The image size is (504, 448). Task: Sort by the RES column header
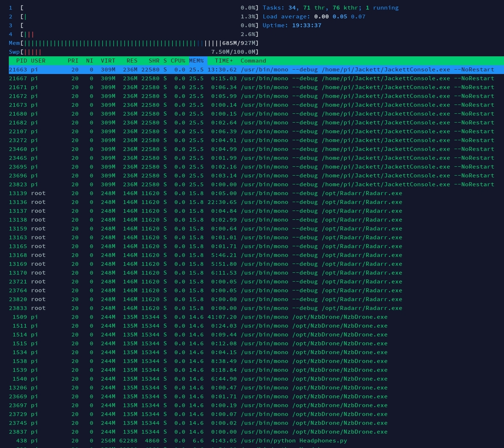coord(132,61)
